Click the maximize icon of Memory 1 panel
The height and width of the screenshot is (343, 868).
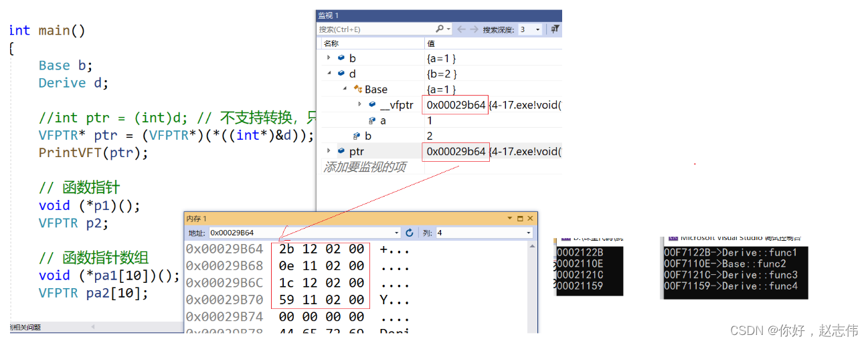(x=520, y=219)
